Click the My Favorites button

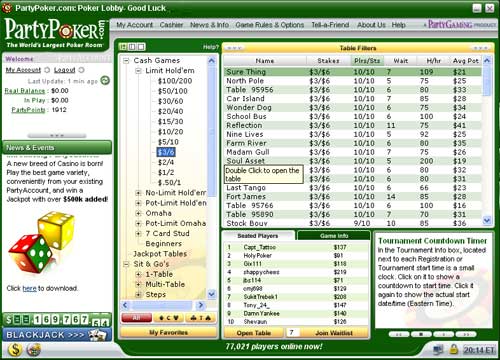(168, 332)
